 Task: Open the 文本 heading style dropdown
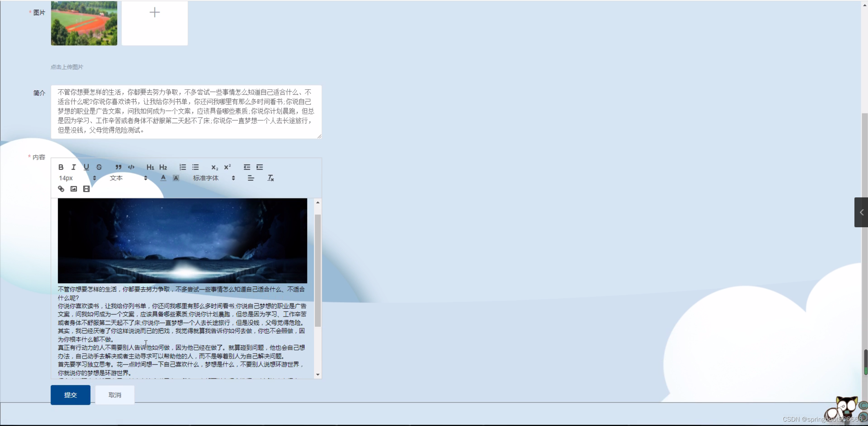click(x=128, y=178)
